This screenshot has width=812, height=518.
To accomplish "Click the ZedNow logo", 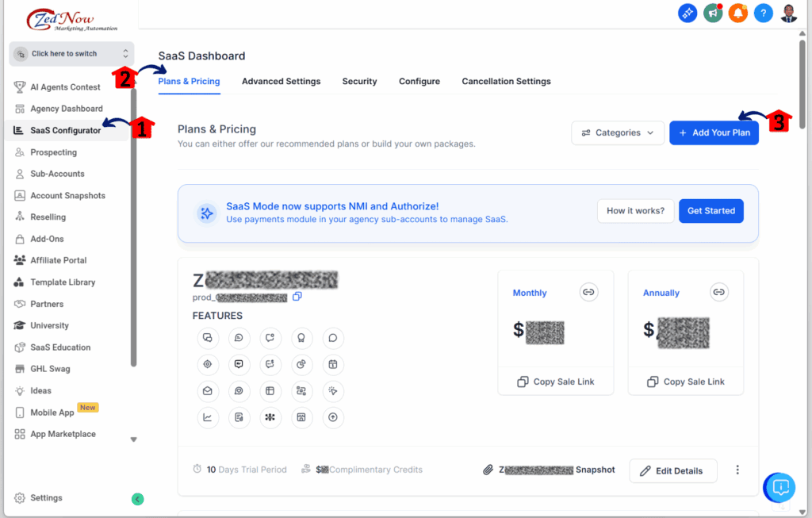I will [x=72, y=20].
